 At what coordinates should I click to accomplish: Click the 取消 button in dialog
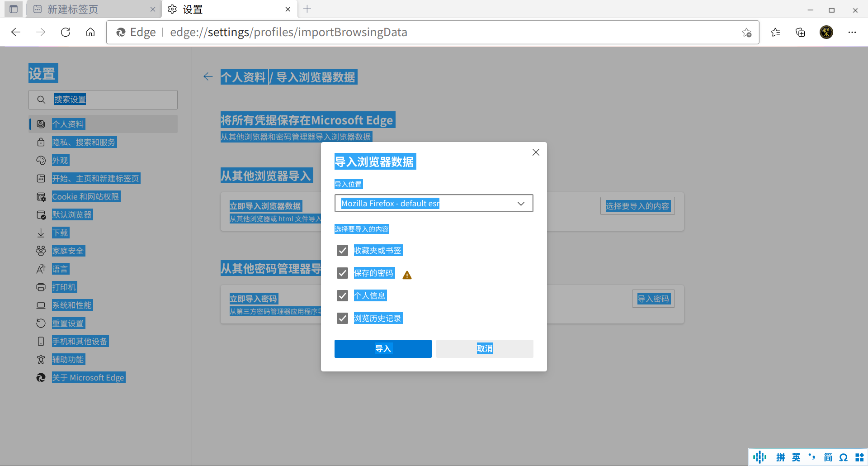point(485,349)
